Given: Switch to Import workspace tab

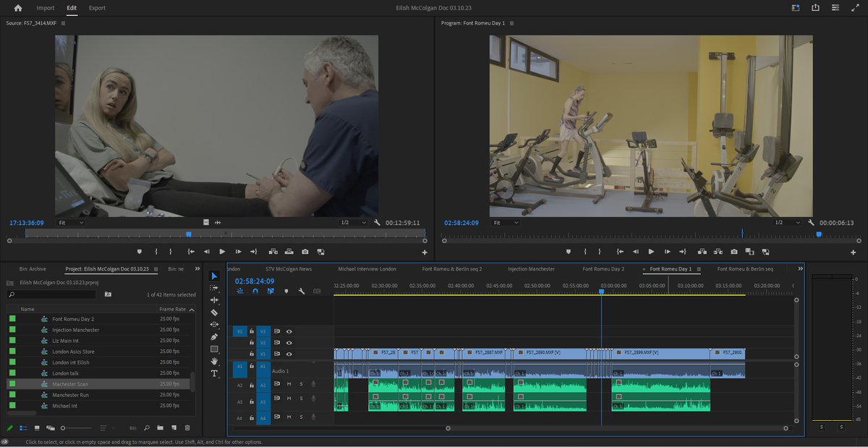Looking at the screenshot, I should (46, 8).
